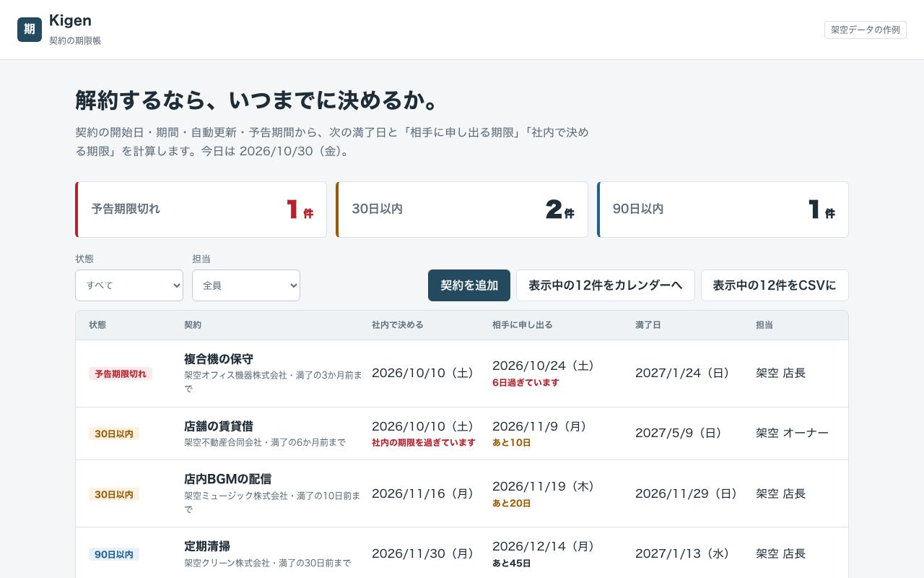The height and width of the screenshot is (578, 924).
Task: Click the 6日過ぎています warning text
Action: tap(526, 383)
